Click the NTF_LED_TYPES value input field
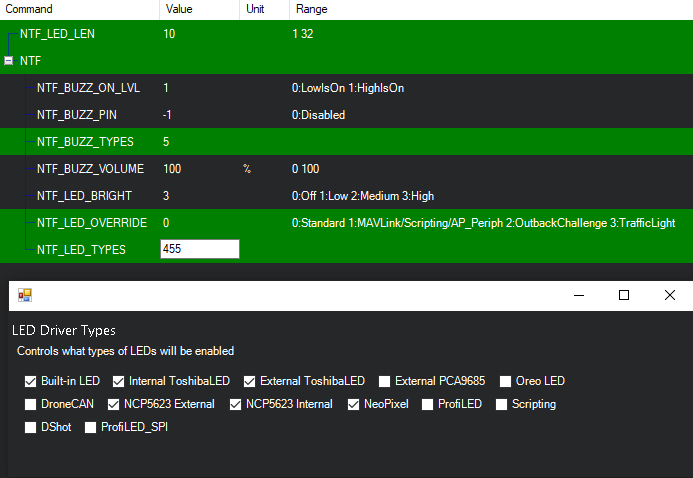 click(x=200, y=249)
